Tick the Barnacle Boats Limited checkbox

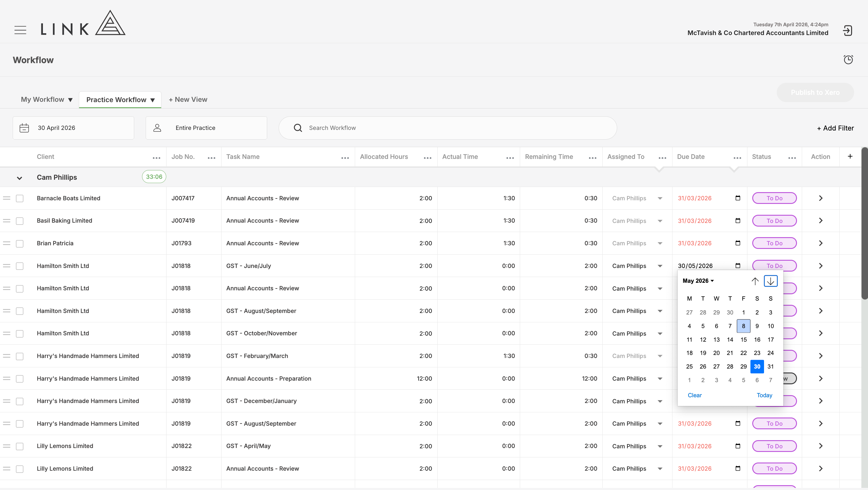pyautogui.click(x=20, y=198)
